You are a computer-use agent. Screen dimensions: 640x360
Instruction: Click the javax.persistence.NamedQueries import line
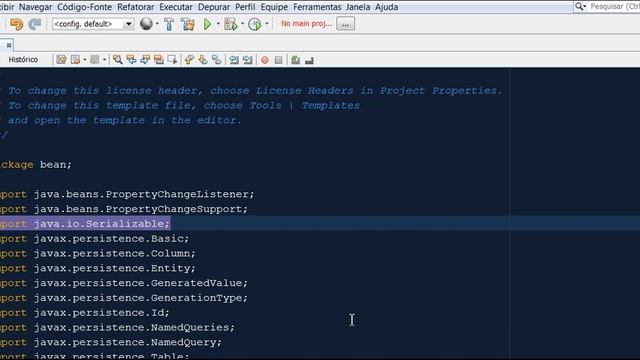point(118,328)
